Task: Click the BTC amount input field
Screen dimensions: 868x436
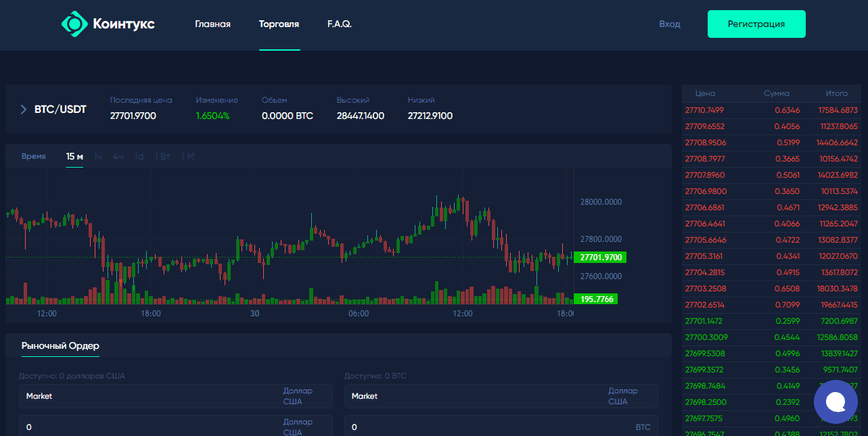Action: tap(501, 426)
